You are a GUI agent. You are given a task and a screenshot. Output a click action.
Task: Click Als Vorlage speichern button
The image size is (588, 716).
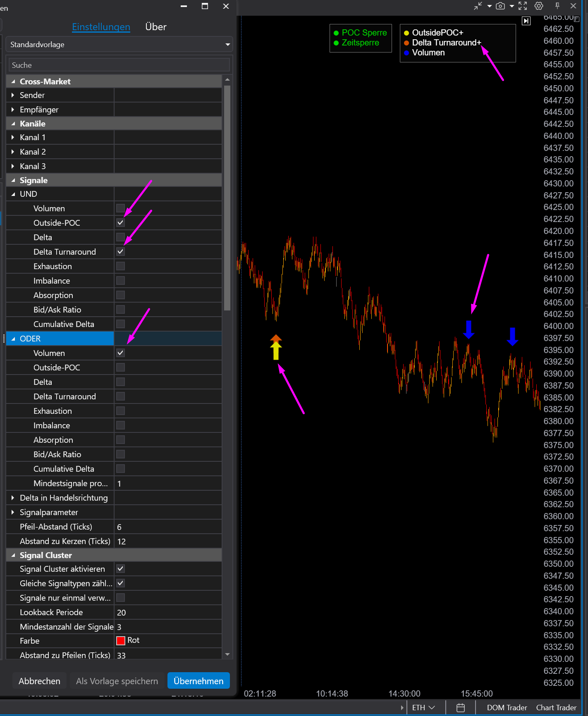coord(117,681)
